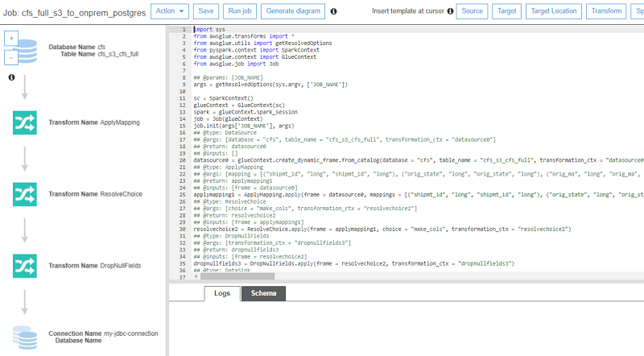This screenshot has height=356, width=644.
Task: Click line 25 applymapping1 assignment
Action: [419, 194]
